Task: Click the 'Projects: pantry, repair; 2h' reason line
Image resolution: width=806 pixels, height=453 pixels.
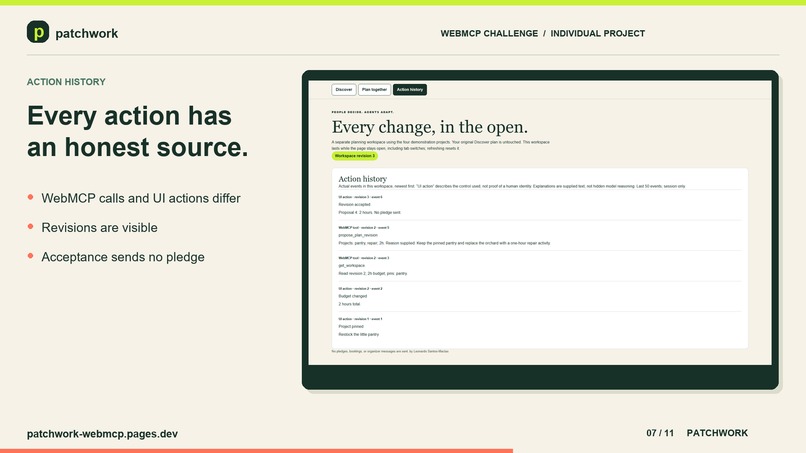Action: point(444,243)
